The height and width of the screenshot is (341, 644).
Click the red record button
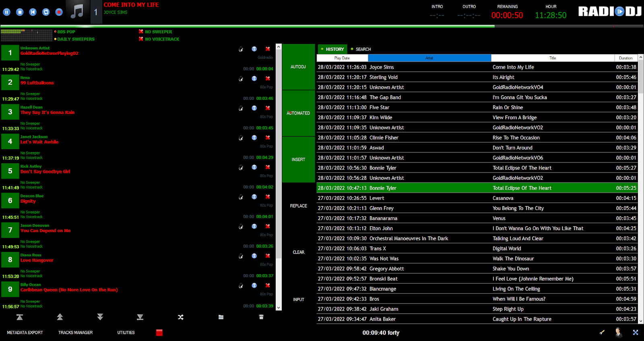59,12
